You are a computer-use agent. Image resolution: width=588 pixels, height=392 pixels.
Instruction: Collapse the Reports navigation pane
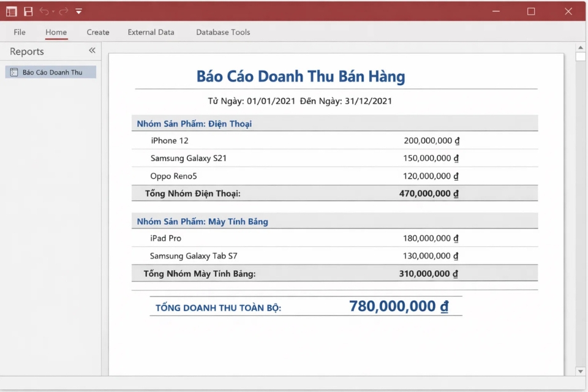[x=91, y=51]
